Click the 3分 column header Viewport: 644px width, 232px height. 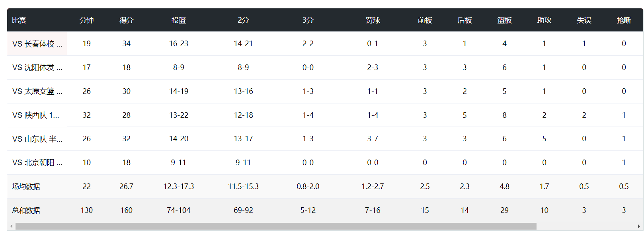[x=308, y=20]
